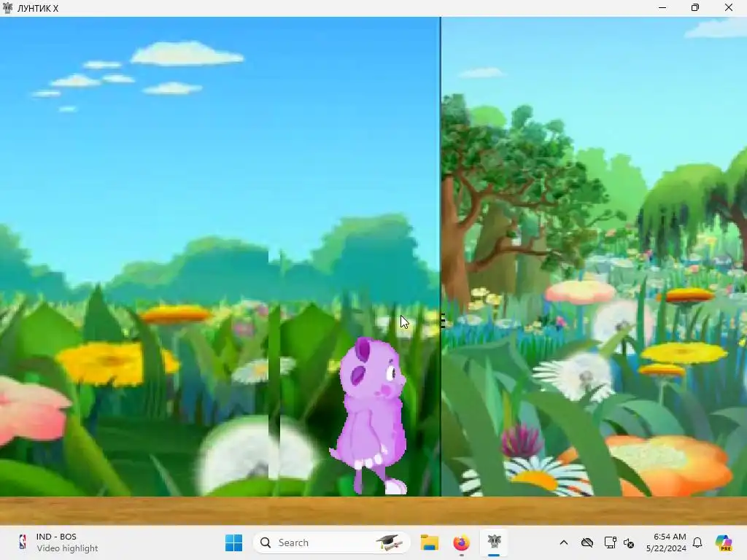
Task: Show hidden icons in system tray
Action: [564, 542]
